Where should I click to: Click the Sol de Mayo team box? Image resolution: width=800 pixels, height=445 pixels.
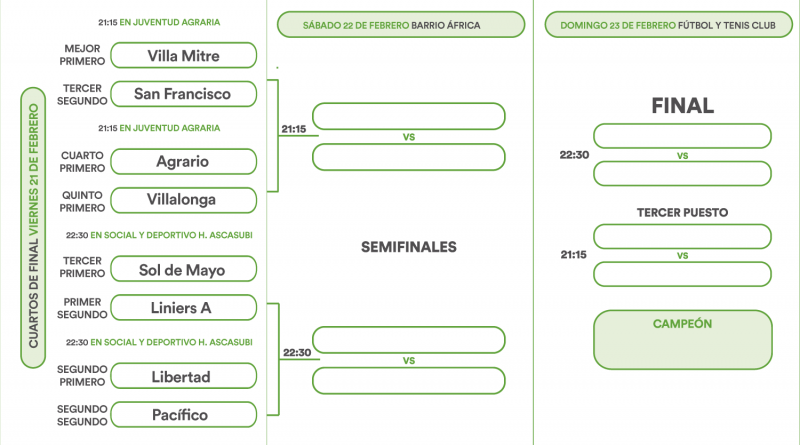pos(183,269)
